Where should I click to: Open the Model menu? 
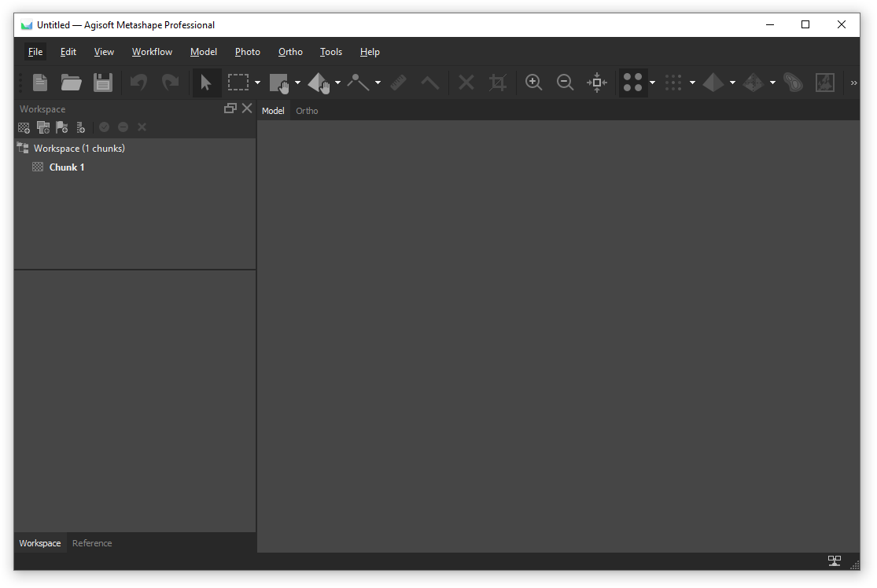204,52
